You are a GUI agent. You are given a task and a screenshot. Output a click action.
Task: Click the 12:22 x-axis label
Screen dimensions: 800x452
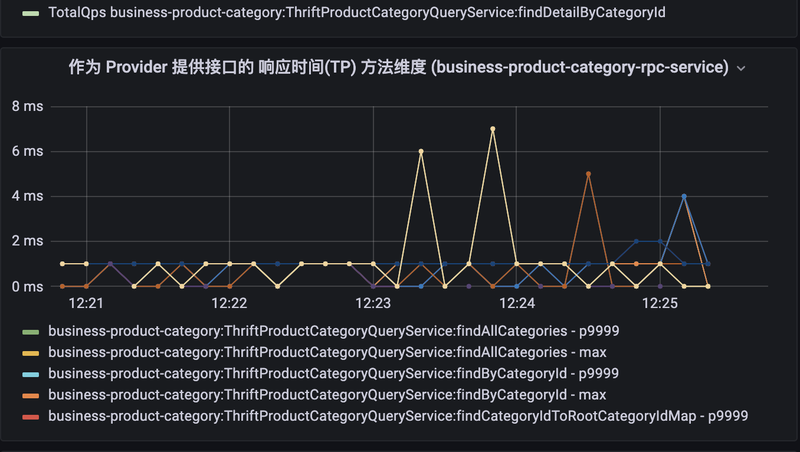pos(229,304)
